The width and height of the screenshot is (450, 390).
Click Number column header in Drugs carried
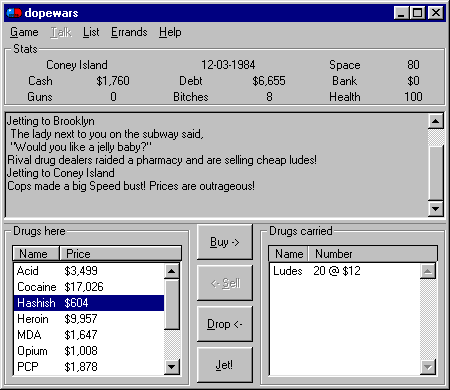(373, 254)
